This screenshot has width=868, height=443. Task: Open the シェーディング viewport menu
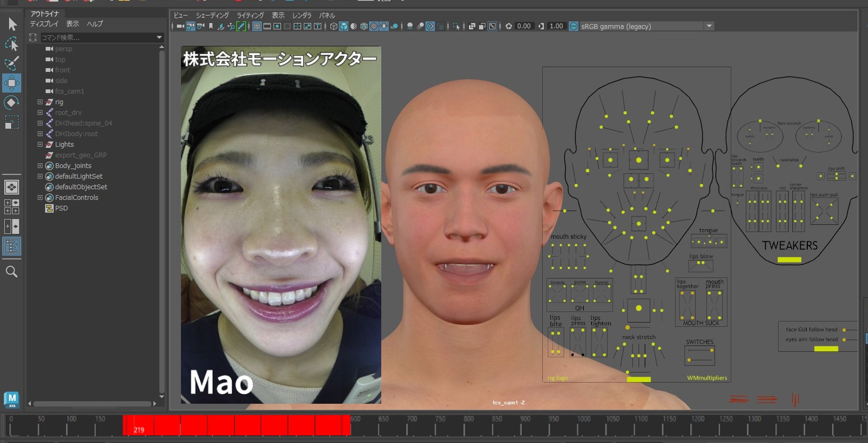tap(212, 15)
